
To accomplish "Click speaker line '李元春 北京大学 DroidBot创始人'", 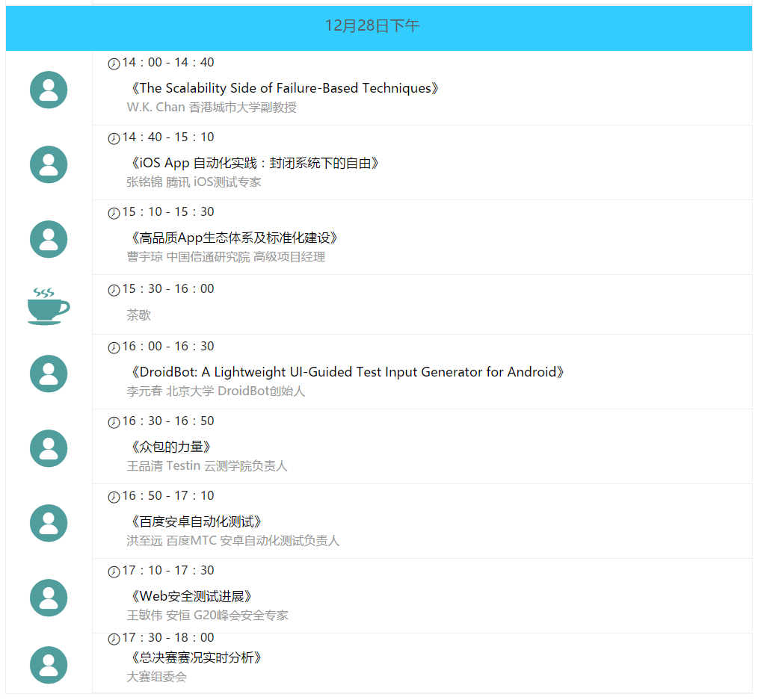I will (x=216, y=391).
